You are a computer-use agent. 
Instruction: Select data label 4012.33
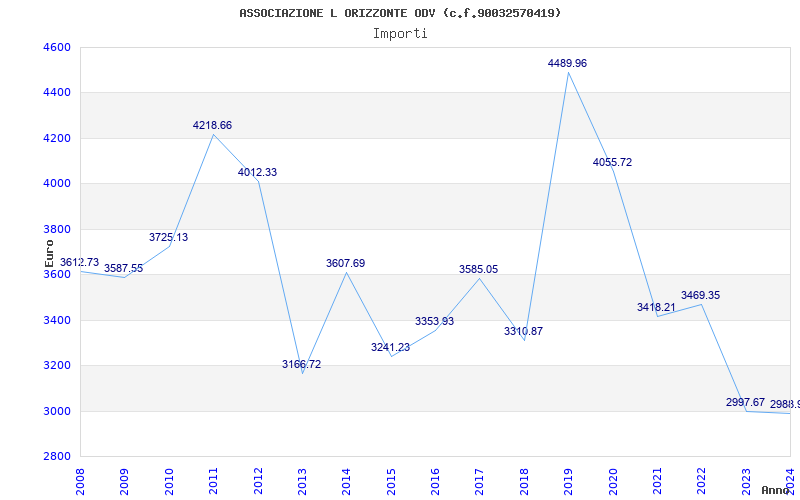pos(257,172)
